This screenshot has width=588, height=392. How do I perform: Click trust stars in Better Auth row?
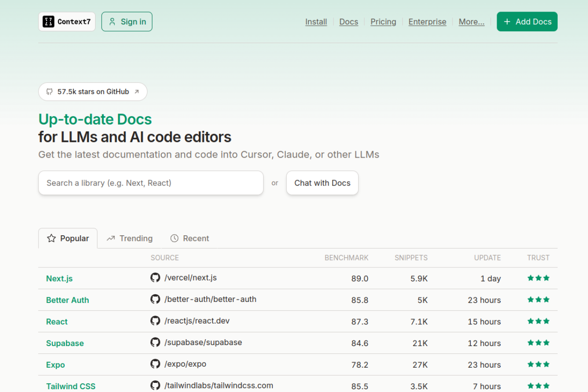click(x=538, y=299)
